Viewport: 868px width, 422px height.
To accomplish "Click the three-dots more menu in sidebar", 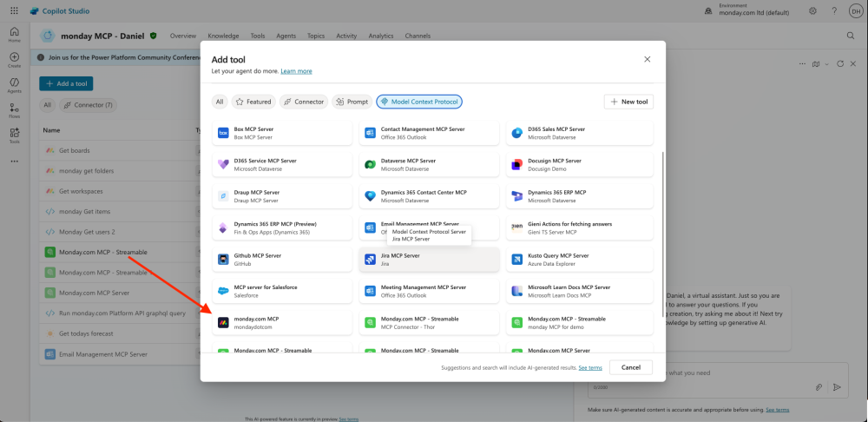I will (14, 161).
